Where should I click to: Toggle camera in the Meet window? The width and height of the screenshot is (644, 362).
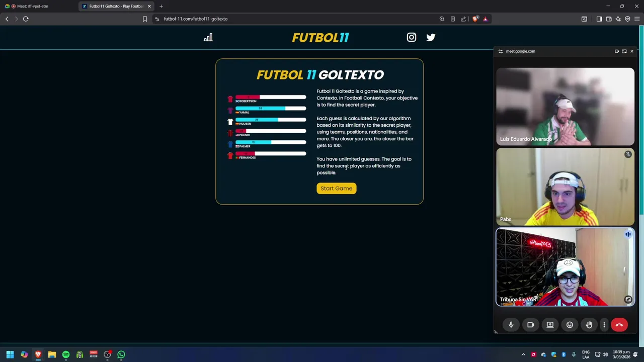coord(530,325)
